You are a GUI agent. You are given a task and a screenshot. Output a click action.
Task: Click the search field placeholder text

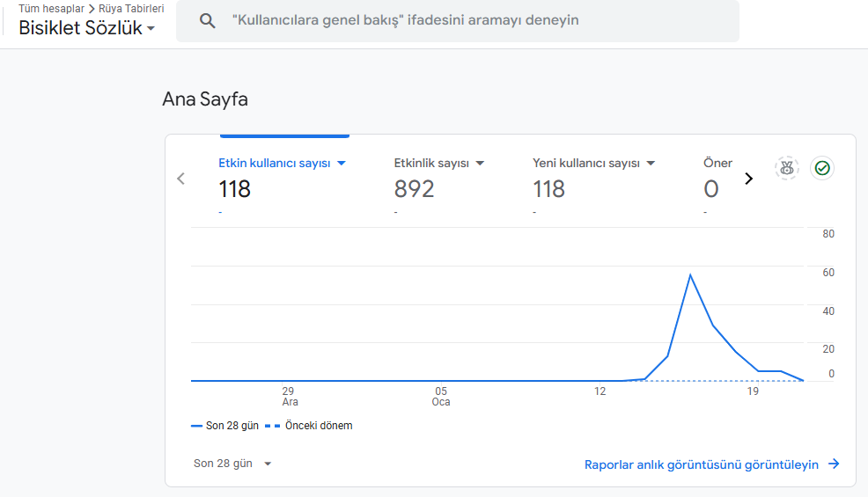405,20
